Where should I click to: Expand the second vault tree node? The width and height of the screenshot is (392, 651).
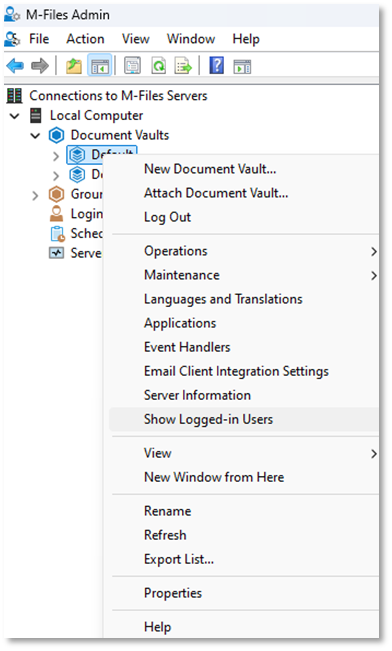coord(56,175)
